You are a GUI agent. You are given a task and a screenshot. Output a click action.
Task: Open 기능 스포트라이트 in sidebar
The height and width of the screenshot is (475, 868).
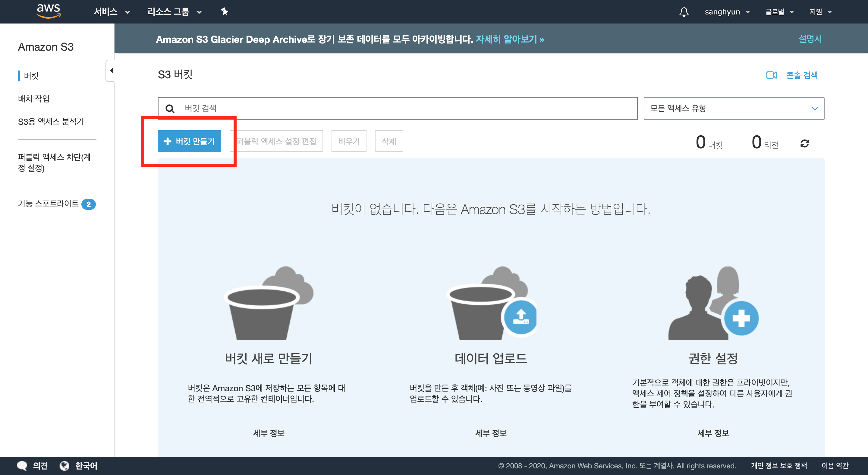tap(48, 203)
